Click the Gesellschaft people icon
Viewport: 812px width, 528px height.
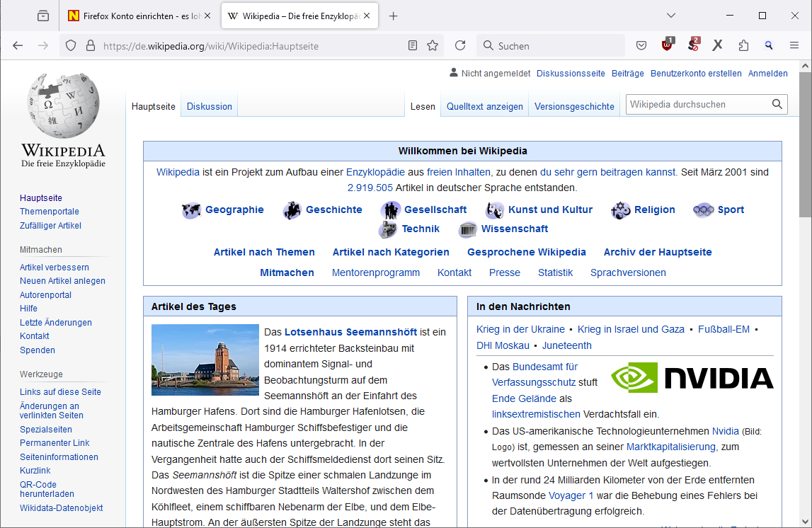point(391,210)
